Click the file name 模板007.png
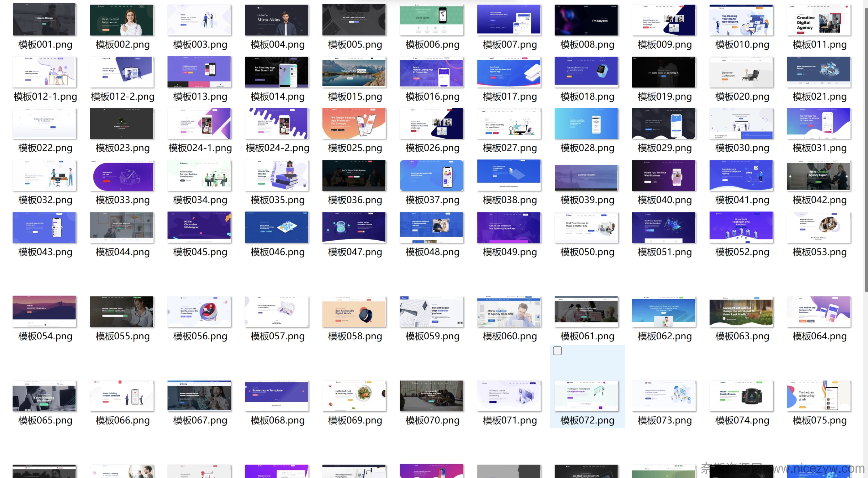The image size is (868, 478). tap(510, 45)
